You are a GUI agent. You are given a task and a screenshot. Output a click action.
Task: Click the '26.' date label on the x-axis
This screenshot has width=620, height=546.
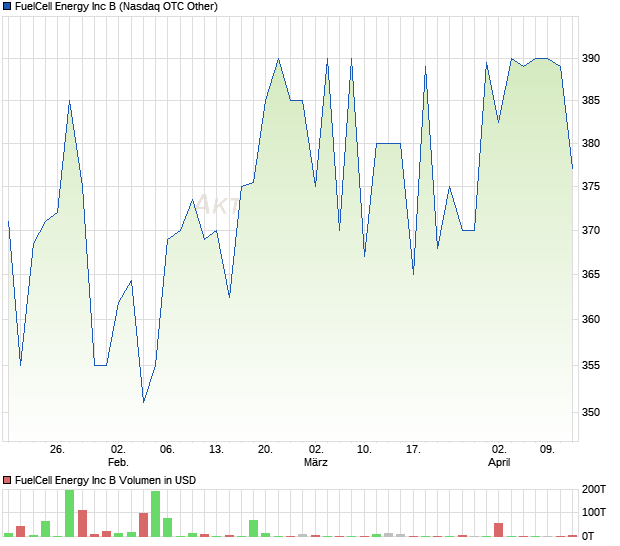pos(57,450)
